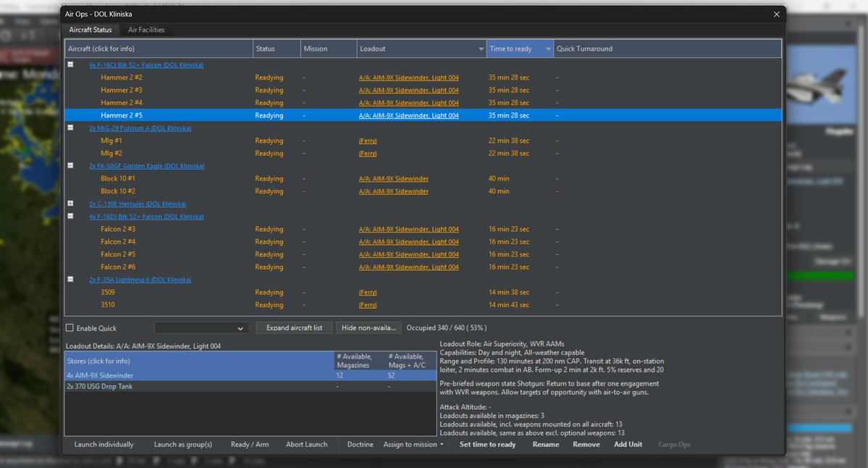This screenshot has height=468, width=868.
Task: Collapse the MiG-29 Fulcrum A group
Action: click(x=70, y=128)
